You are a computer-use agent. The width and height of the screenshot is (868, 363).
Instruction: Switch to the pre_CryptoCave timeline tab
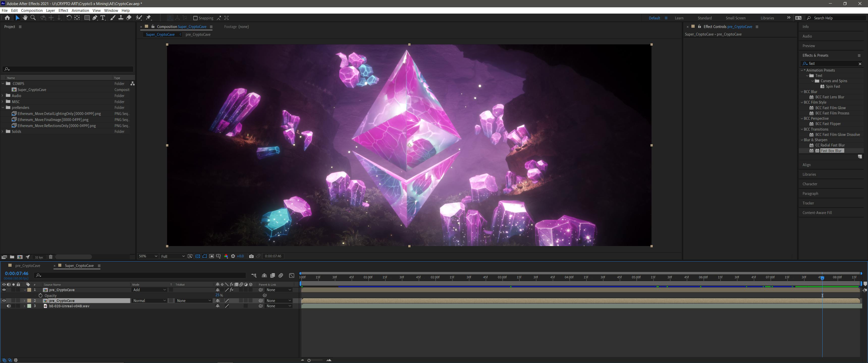pyautogui.click(x=28, y=266)
